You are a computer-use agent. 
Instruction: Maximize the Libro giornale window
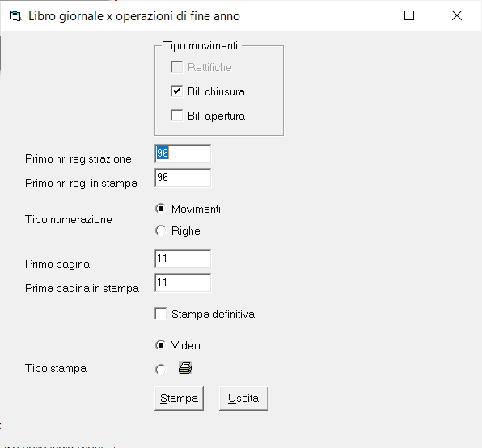click(x=409, y=15)
